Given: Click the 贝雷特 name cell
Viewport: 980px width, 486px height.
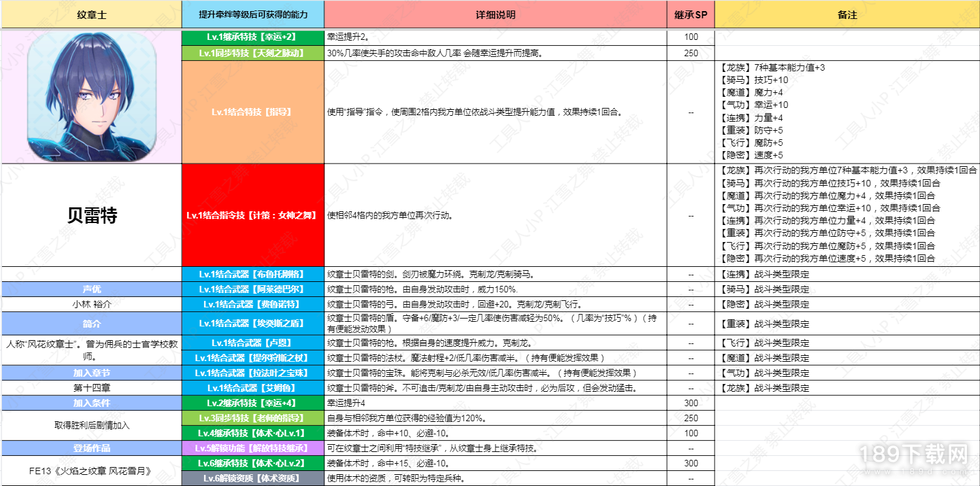Looking at the screenshot, I should [92, 215].
